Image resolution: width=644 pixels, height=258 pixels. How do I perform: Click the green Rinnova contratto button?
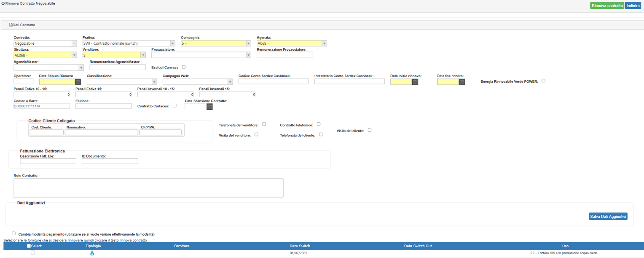point(607,5)
